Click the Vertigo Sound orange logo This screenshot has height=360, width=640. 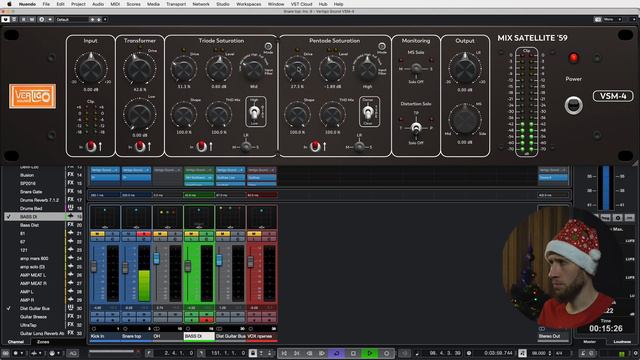[32, 96]
